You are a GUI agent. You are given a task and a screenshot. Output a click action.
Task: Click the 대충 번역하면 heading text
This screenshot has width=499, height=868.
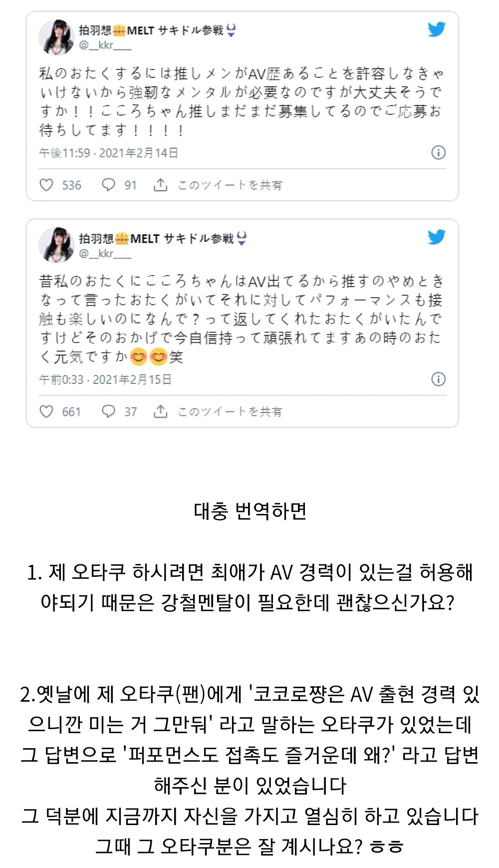coord(250,511)
